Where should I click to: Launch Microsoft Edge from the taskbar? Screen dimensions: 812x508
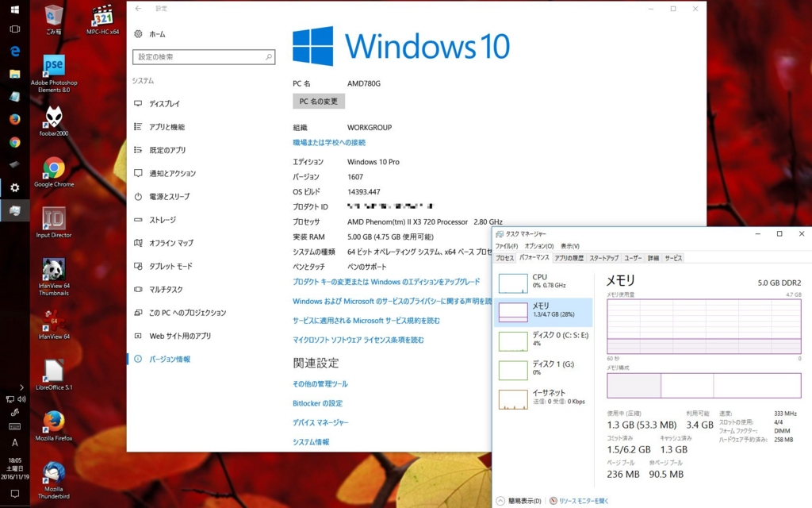tap(14, 51)
